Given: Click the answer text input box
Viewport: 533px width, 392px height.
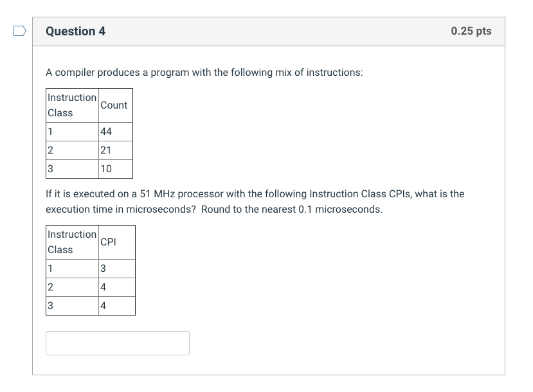Looking at the screenshot, I should coord(118,343).
